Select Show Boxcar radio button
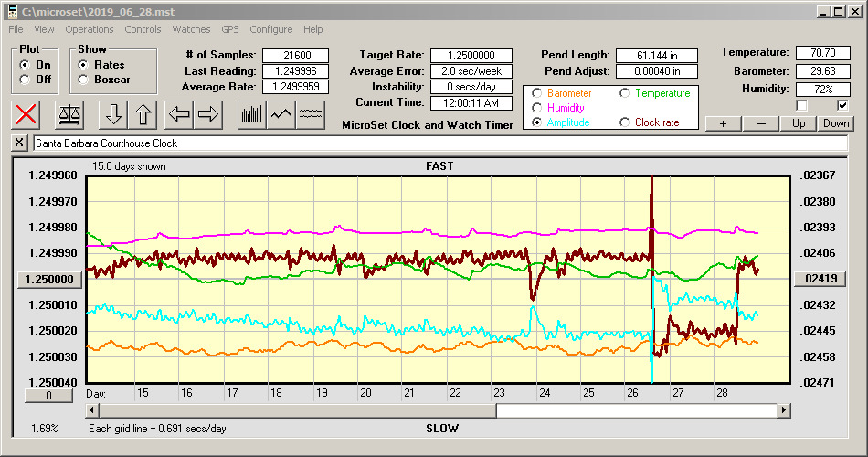 tap(83, 80)
